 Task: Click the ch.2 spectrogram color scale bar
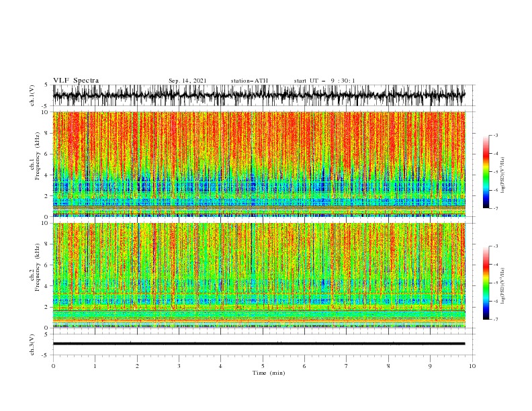click(486, 283)
